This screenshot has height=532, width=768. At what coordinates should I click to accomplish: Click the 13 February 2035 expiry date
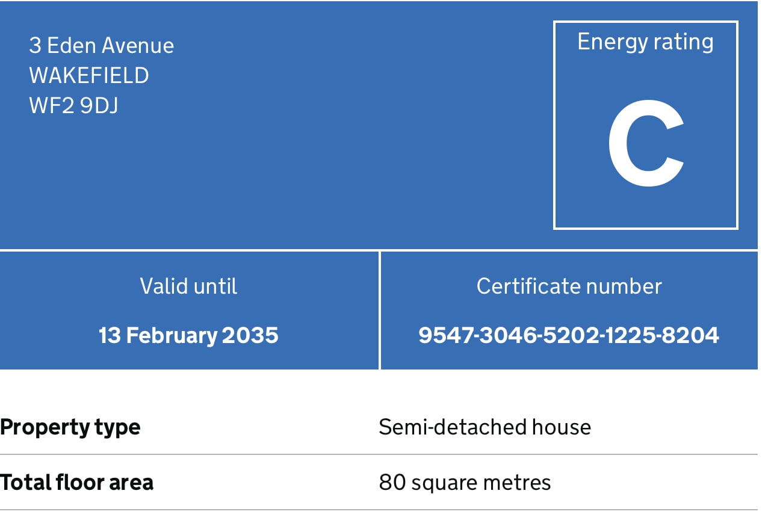point(188,335)
